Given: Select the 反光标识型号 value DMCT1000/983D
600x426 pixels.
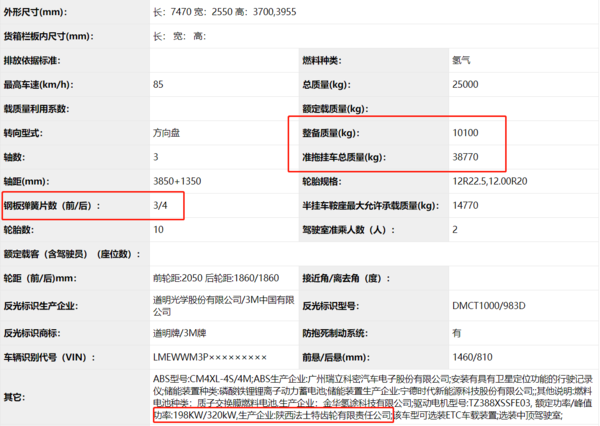Looking at the screenshot, I should (491, 302).
